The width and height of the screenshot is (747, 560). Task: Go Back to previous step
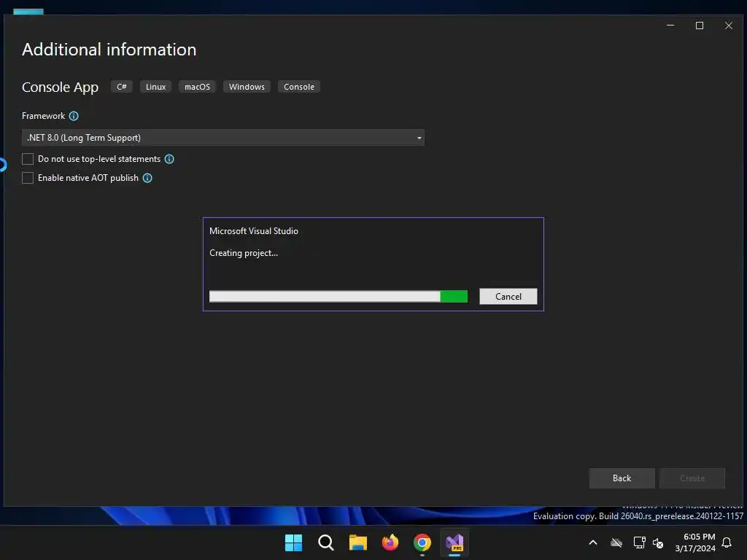click(622, 478)
